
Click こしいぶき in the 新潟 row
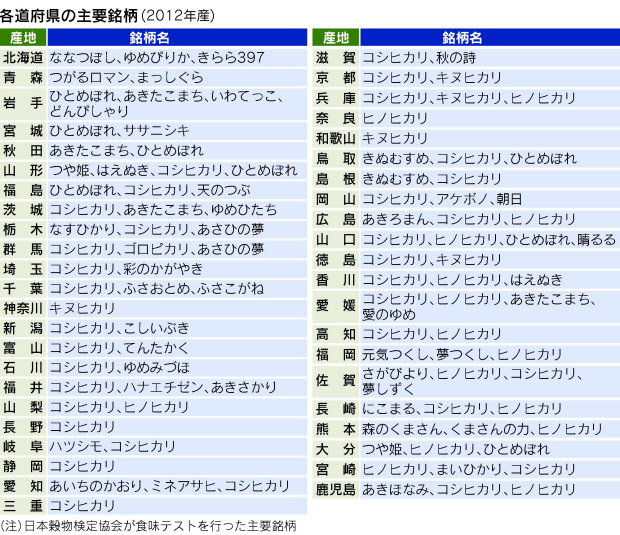coord(150,329)
